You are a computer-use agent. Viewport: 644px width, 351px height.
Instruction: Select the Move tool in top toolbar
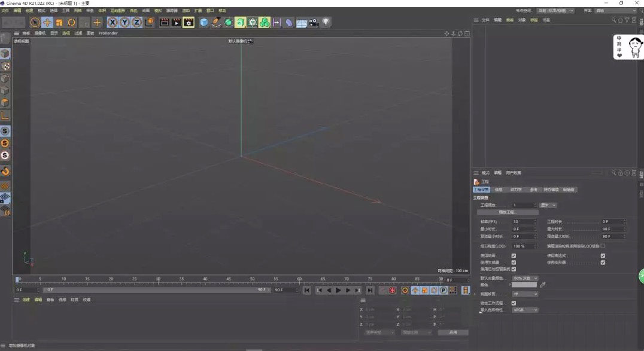point(47,22)
